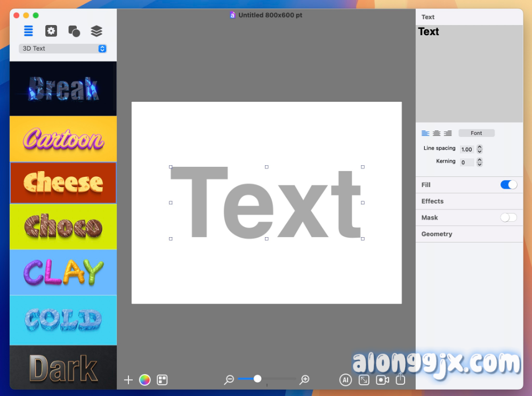Switch to the shapes panel icon
Screen dimensions: 532x396
pos(74,31)
